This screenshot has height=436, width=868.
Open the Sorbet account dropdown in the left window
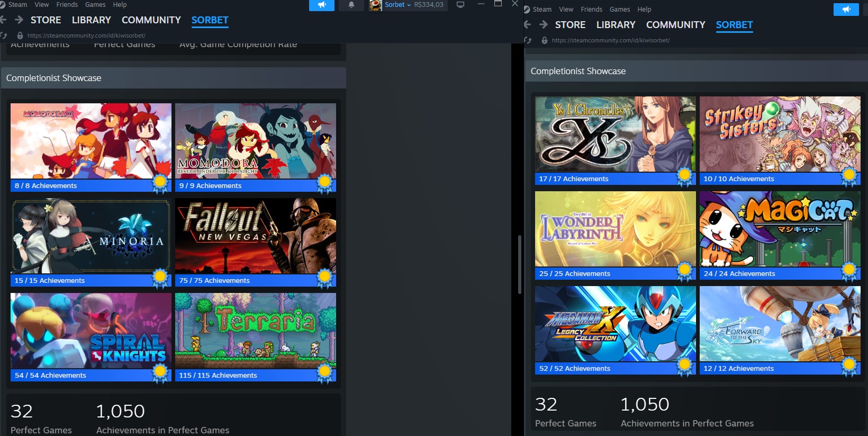(x=397, y=5)
